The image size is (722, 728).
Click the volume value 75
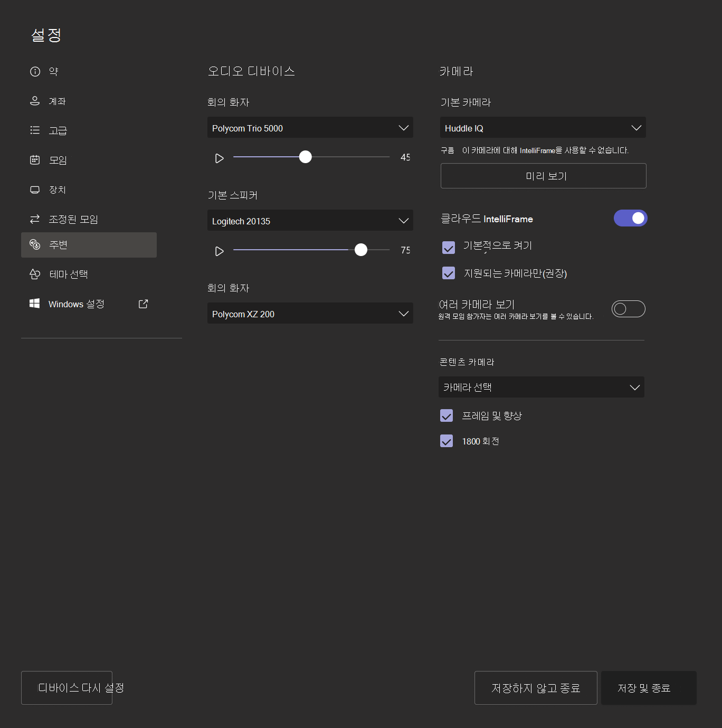click(x=405, y=250)
